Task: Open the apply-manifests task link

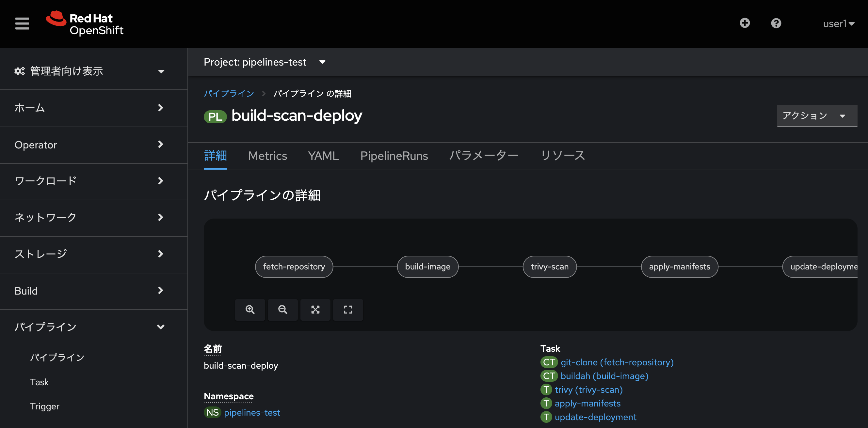Action: 588,404
